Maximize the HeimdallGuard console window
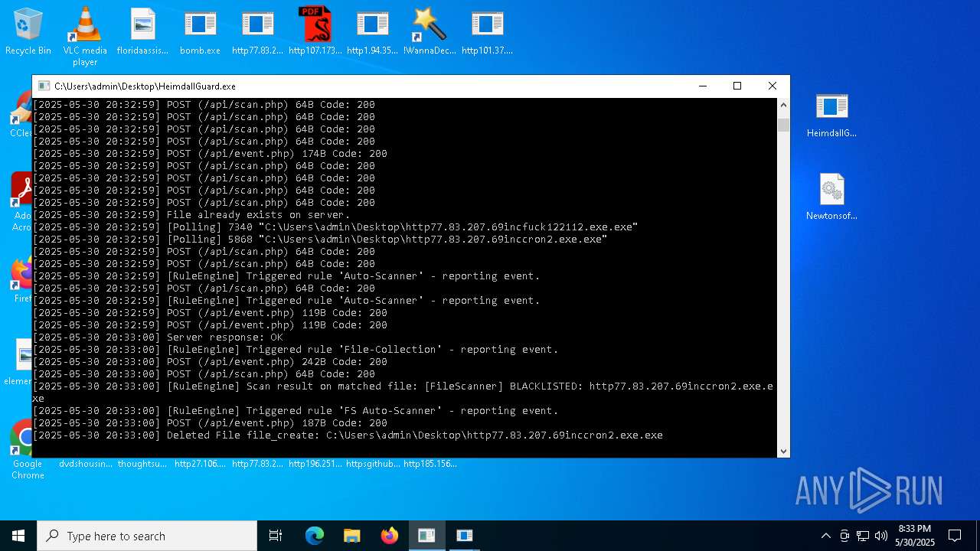Image resolution: width=980 pixels, height=551 pixels. (x=737, y=86)
